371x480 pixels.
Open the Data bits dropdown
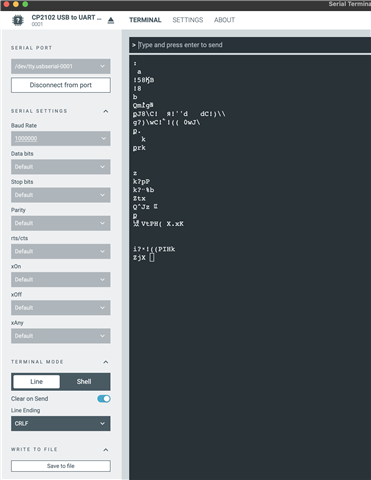click(61, 167)
